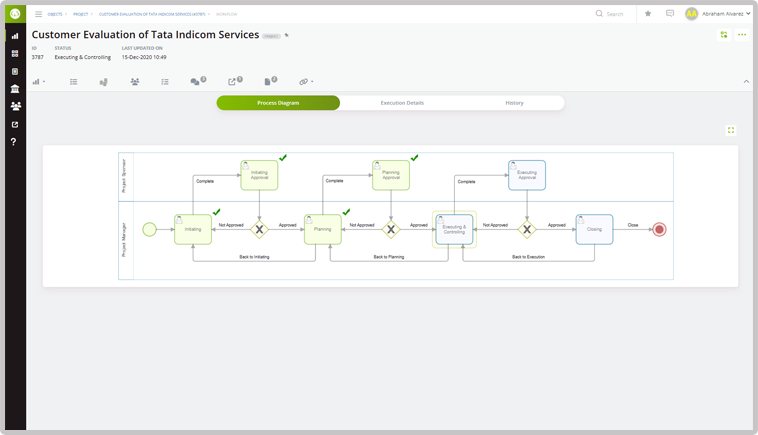Image resolution: width=758 pixels, height=435 pixels.
Task: Open the list view toolbar icon
Action: [73, 82]
